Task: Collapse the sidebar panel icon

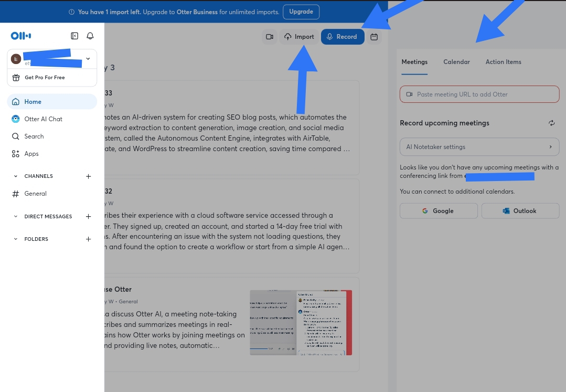Action: coord(74,36)
